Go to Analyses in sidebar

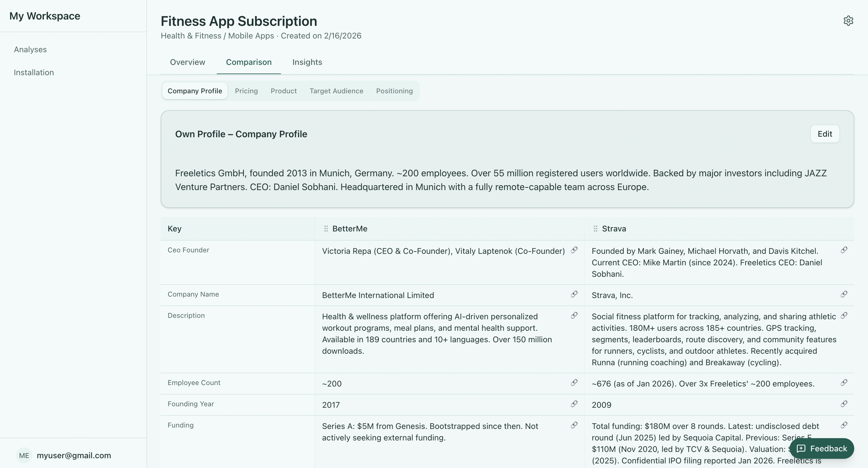click(30, 50)
